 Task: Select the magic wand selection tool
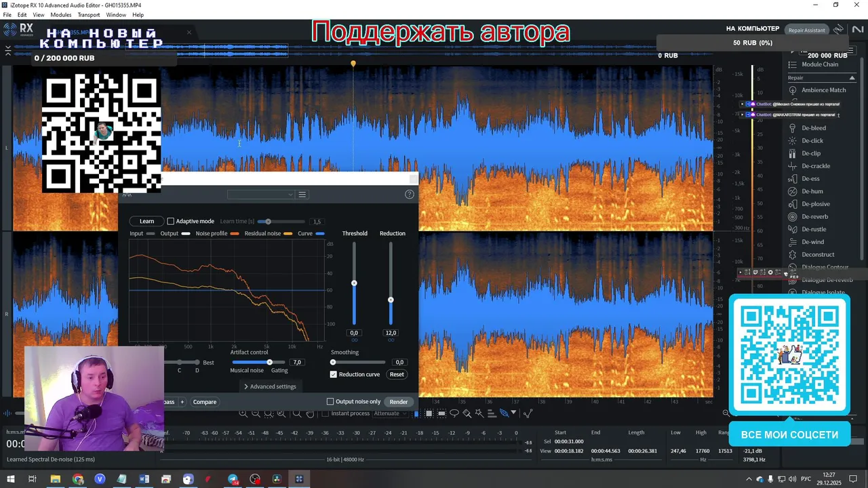(479, 413)
